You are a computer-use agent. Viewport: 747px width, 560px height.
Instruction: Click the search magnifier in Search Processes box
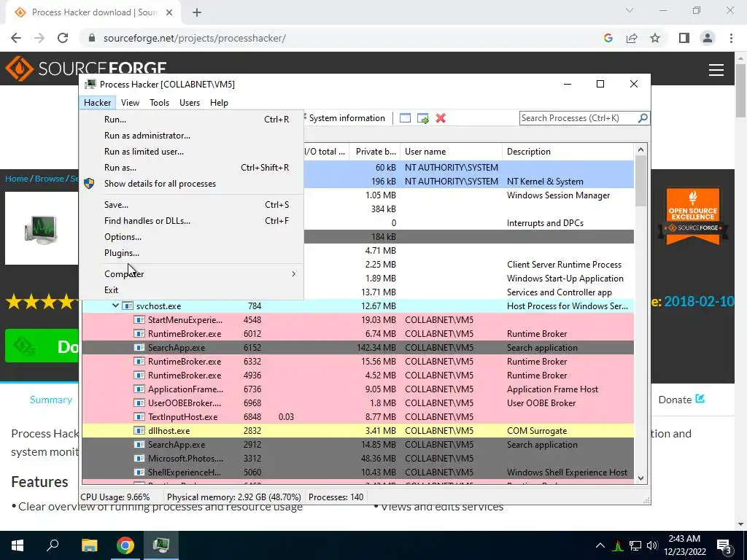[643, 117]
